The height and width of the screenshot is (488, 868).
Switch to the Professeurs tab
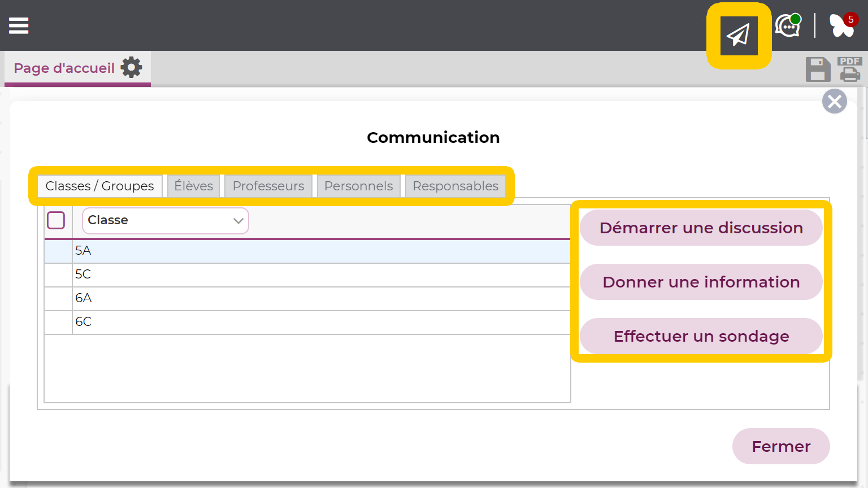(x=268, y=186)
